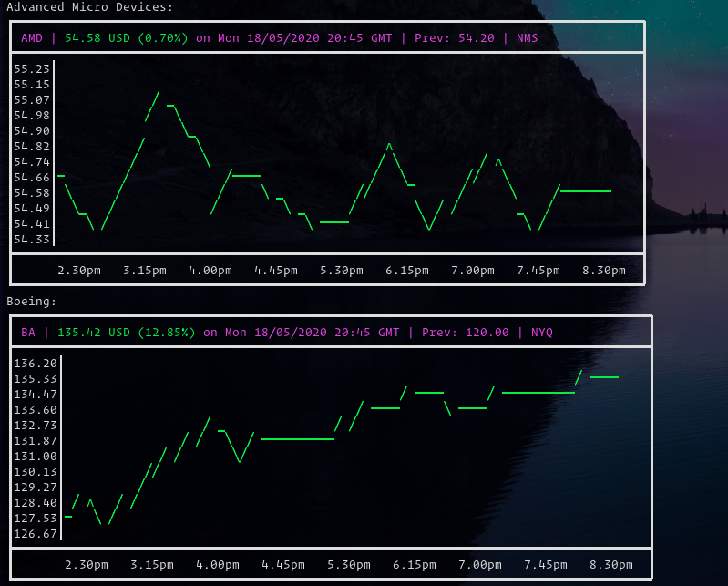Click the AMD price 54.58 USD

pyautogui.click(x=97, y=38)
